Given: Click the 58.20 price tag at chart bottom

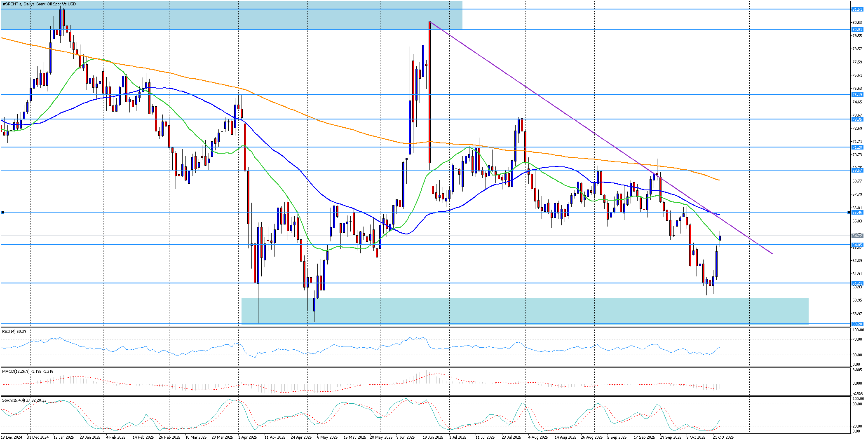Looking at the screenshot, I should tap(857, 324).
